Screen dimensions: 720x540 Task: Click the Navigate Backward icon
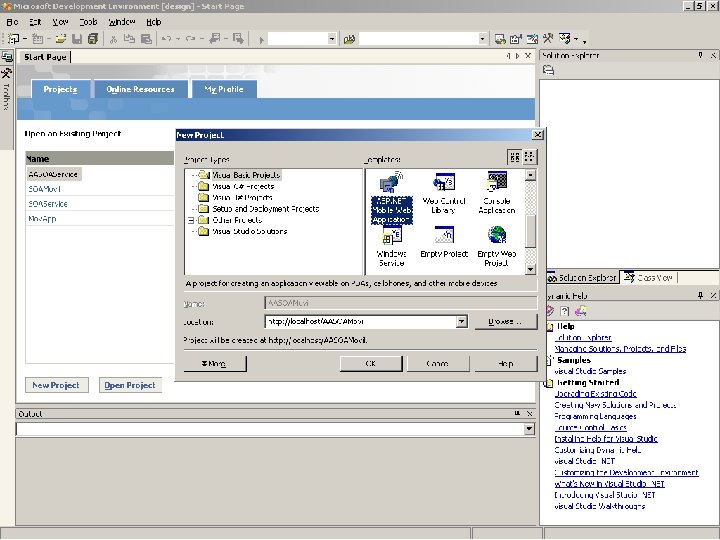(214, 39)
